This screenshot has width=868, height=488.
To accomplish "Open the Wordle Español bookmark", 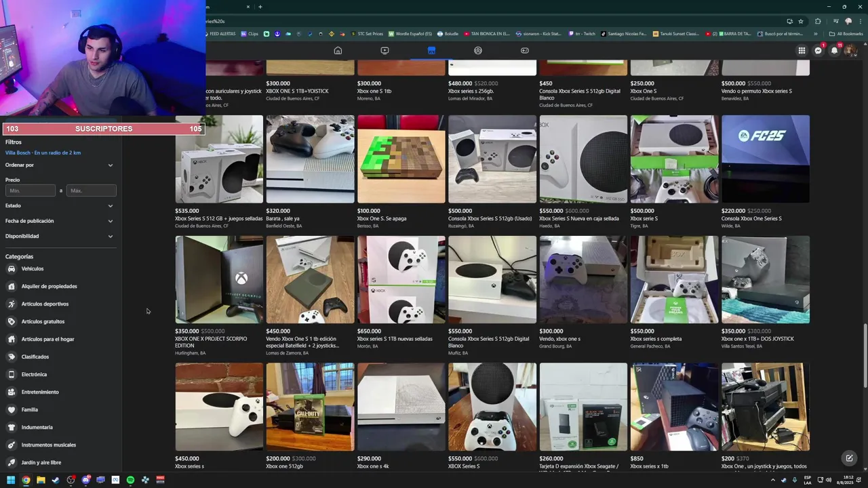I will pos(410,34).
